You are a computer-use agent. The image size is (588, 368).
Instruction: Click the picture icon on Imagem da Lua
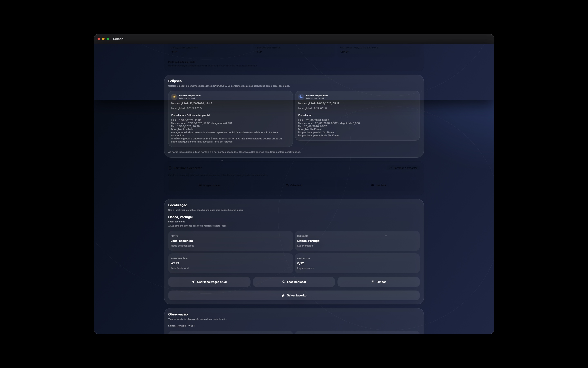coord(200,185)
